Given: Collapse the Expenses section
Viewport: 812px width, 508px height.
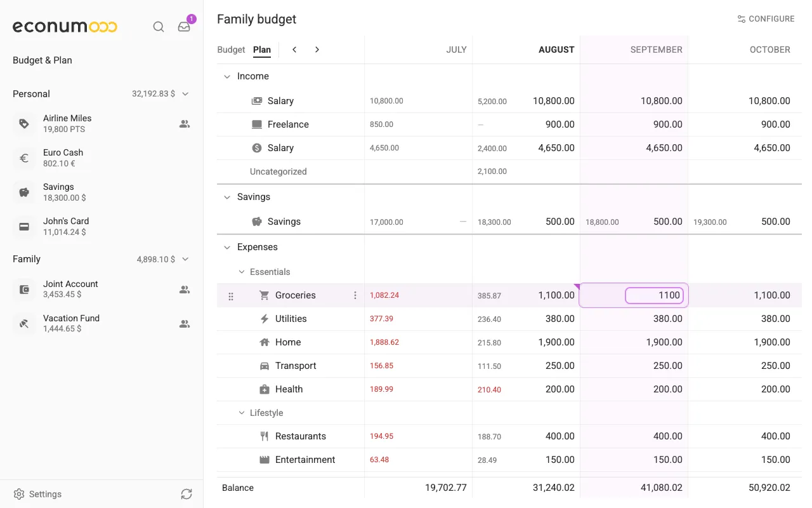Looking at the screenshot, I should pyautogui.click(x=226, y=247).
